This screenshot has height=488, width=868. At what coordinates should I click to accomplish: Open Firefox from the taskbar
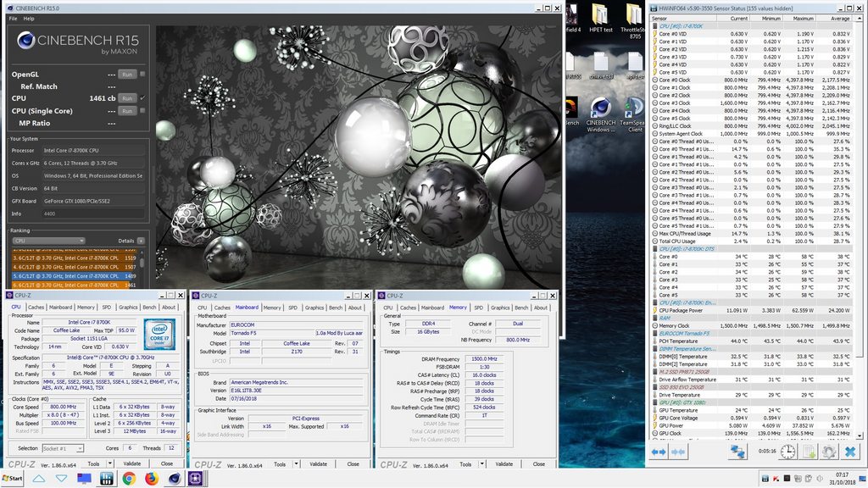(152, 479)
